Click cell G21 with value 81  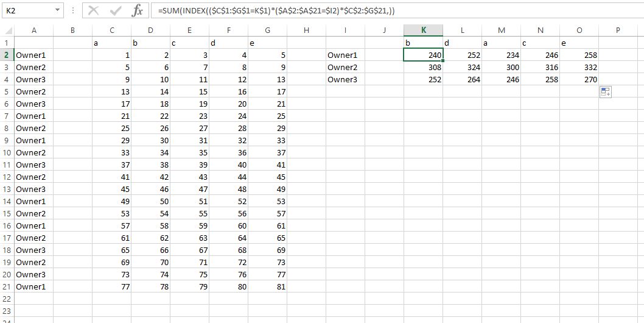267,287
